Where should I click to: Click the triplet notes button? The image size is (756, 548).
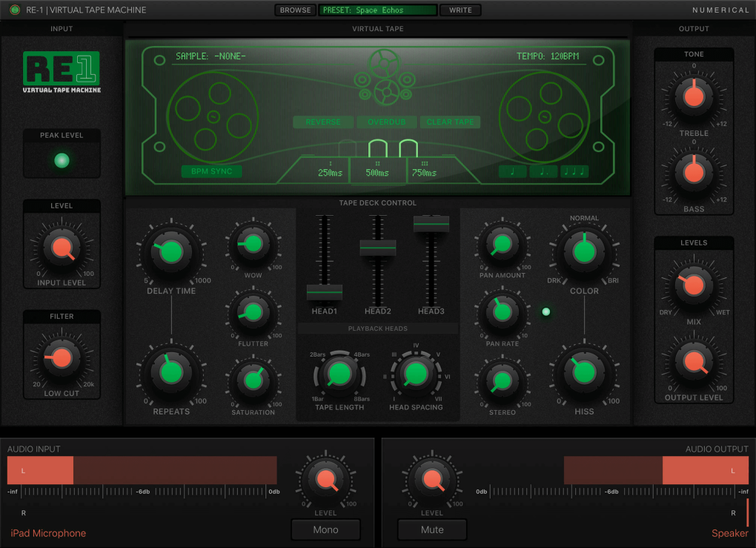[574, 171]
